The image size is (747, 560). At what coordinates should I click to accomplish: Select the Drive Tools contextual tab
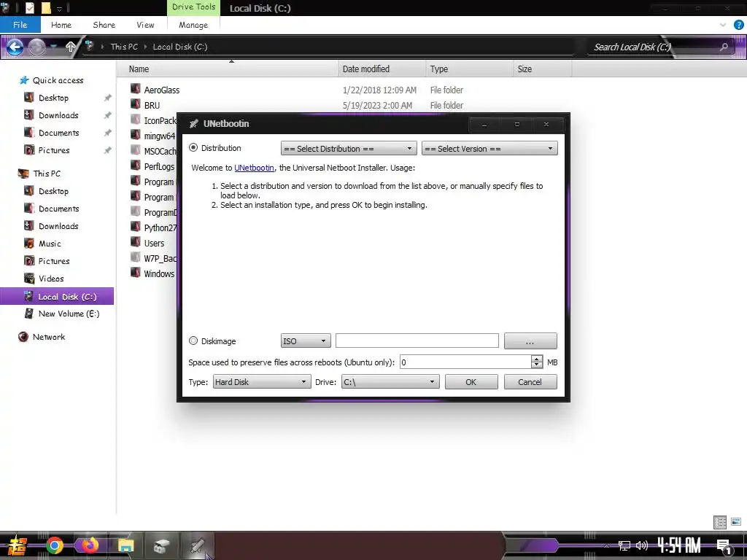click(193, 7)
